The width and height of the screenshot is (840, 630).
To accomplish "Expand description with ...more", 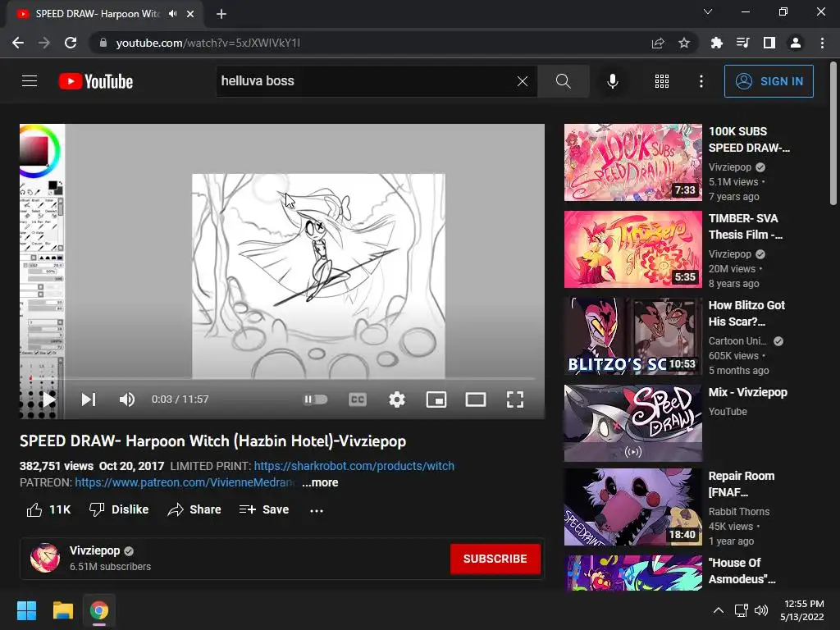I will click(320, 482).
